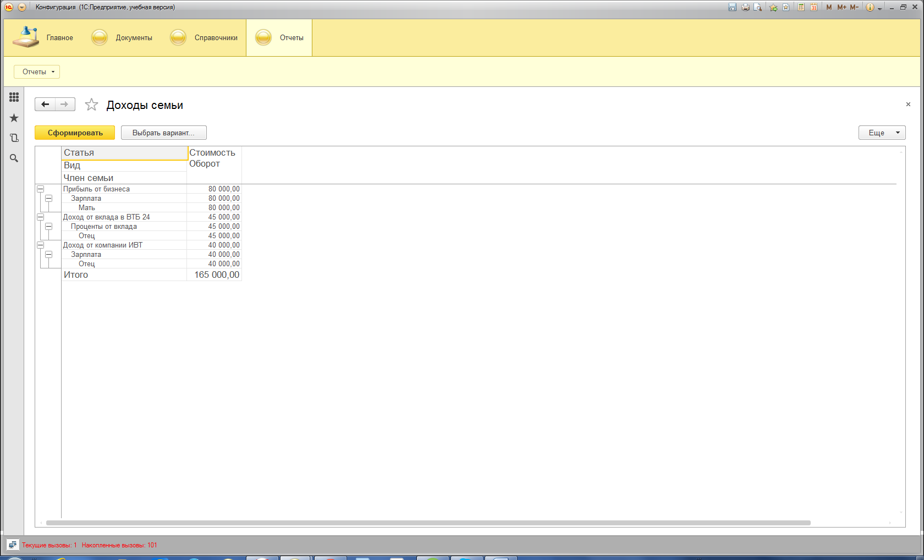
Task: Click the report's horizontal scrollbar
Action: tap(428, 523)
